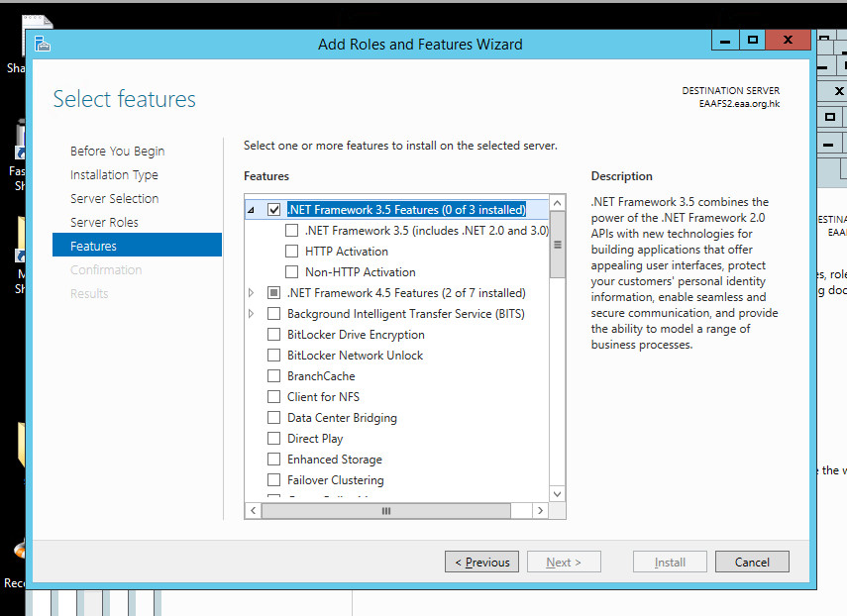This screenshot has width=847, height=616.
Task: Select .NET Framework 4.5 Features row text
Action: 406,292
